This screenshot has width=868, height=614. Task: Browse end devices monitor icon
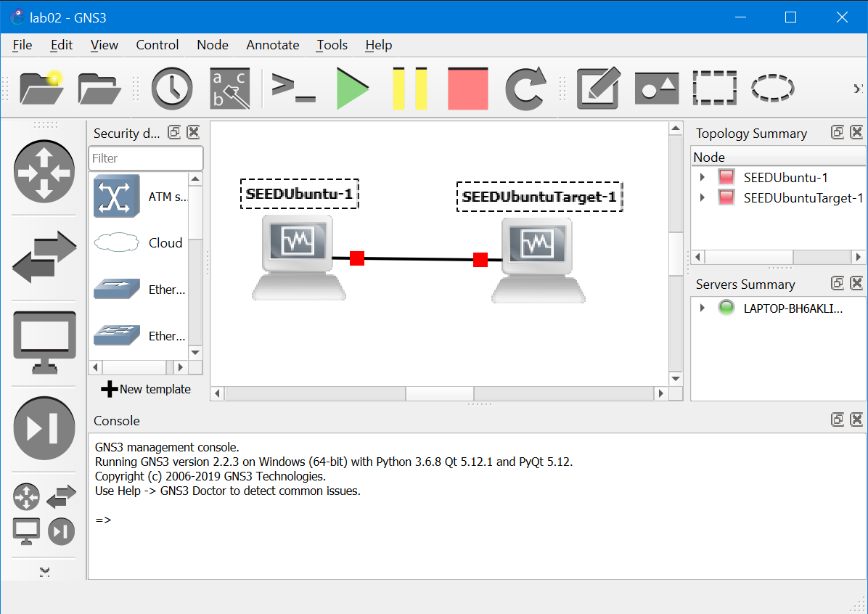(44, 343)
